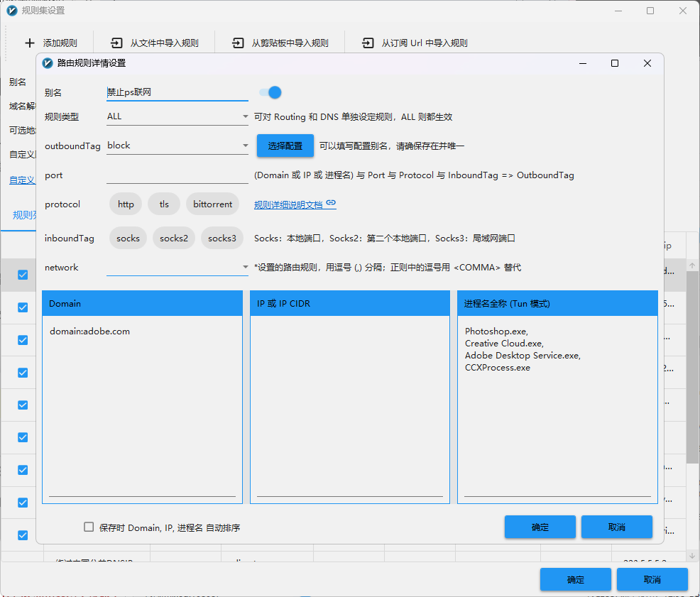
Task: Click the v2rayN logo in the 路由规则详情设置 title bar
Action: pyautogui.click(x=48, y=63)
